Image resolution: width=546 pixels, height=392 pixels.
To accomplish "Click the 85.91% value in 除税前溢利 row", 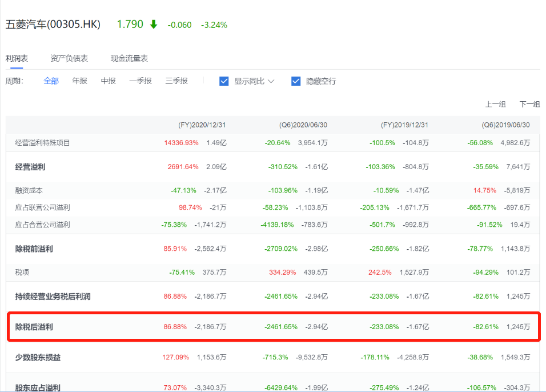I will tap(175, 249).
